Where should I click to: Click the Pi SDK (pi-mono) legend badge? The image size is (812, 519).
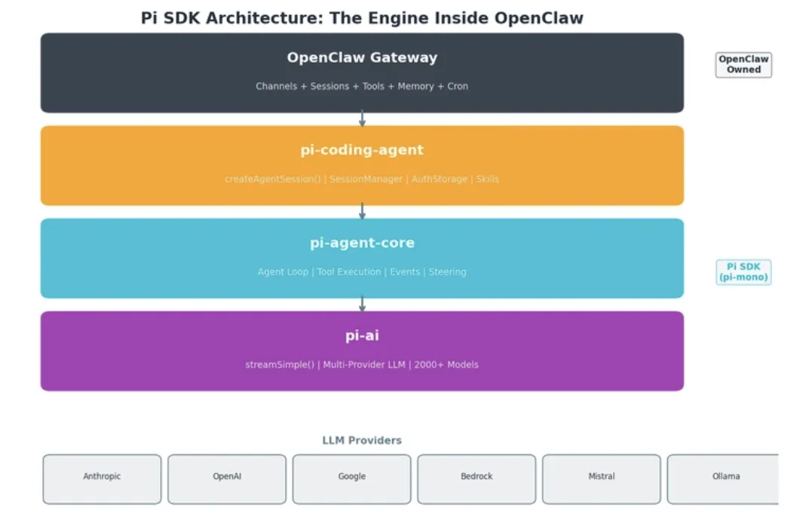[743, 272]
